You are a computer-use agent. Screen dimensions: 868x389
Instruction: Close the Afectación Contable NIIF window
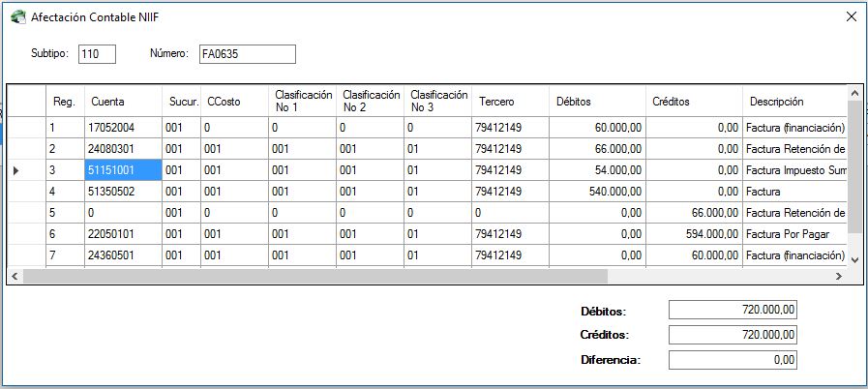coord(852,16)
